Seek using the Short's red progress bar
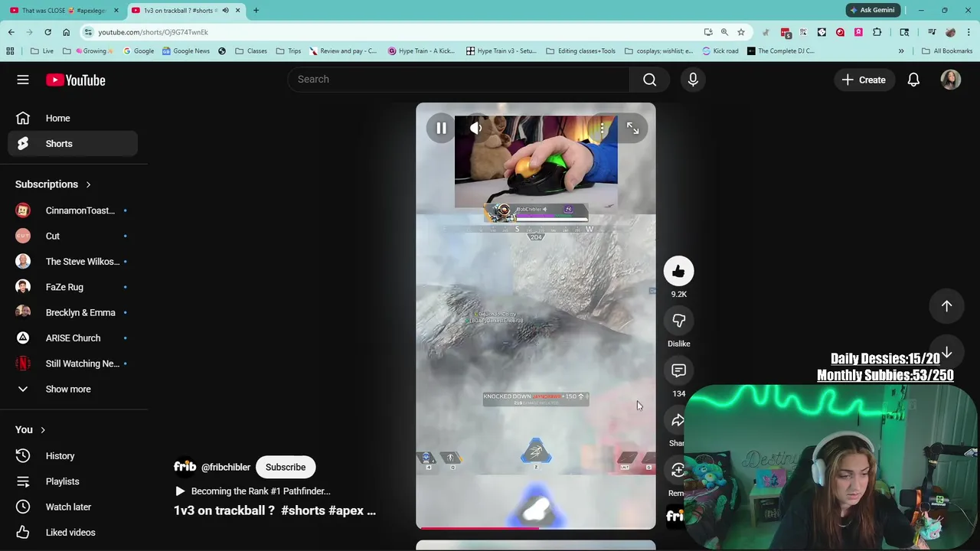This screenshot has width=980, height=551. [x=536, y=527]
